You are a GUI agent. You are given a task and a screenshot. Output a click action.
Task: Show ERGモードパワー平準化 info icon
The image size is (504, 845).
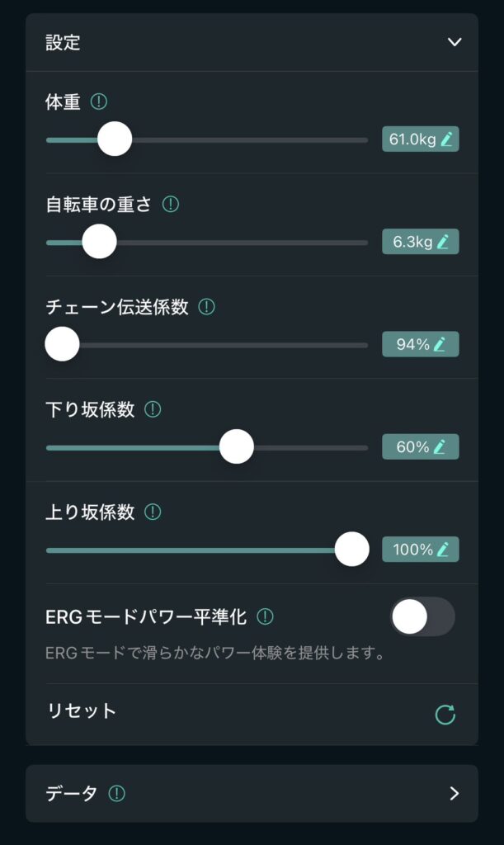265,616
